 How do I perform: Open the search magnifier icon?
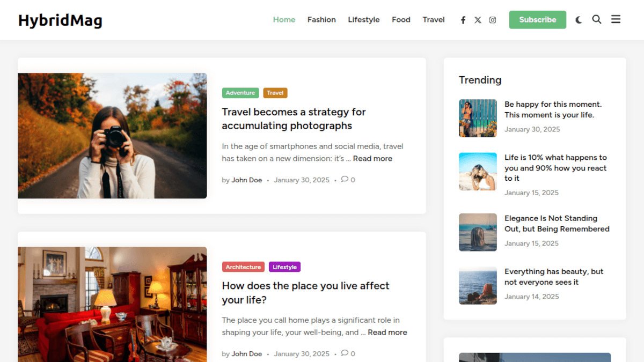point(597,19)
